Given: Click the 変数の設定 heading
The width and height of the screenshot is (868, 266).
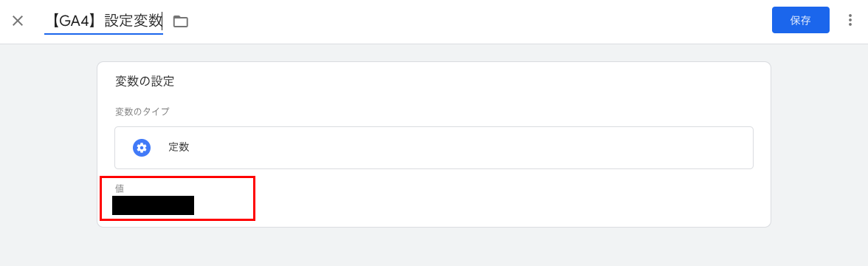Looking at the screenshot, I should [145, 81].
